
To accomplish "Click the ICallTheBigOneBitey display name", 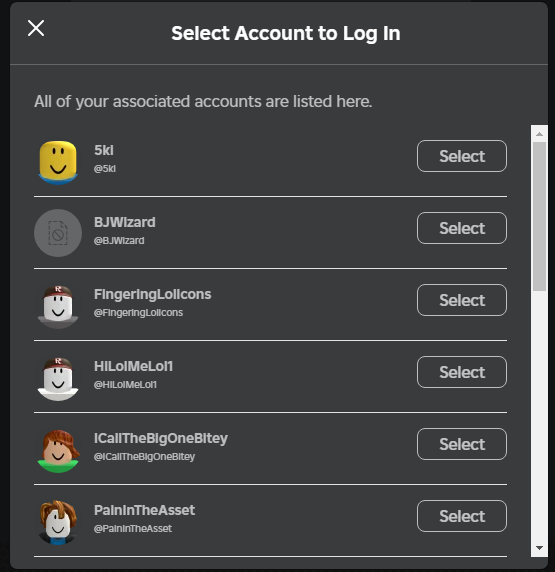I will (x=161, y=438).
